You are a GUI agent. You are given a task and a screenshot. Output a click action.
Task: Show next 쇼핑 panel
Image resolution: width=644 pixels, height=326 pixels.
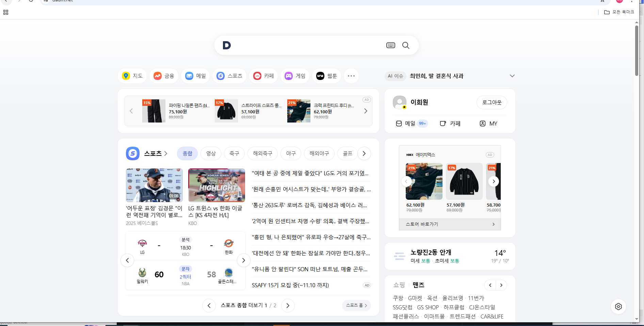tap(501, 285)
